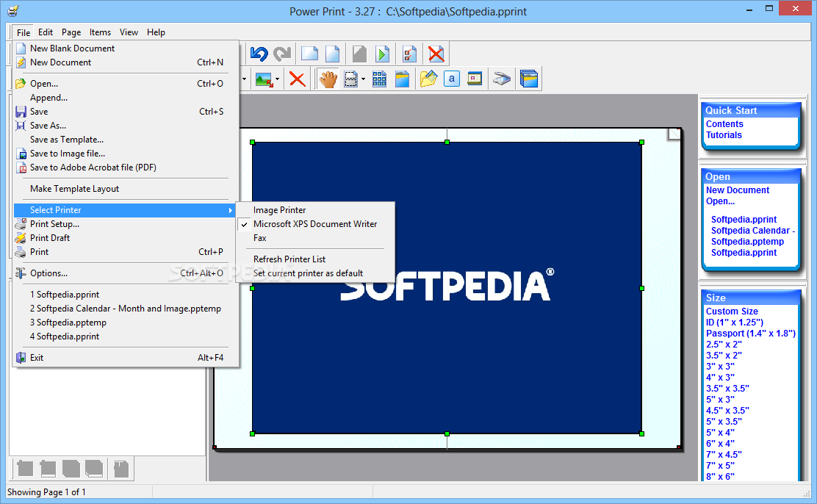Click the Power Print title bar app icon

click(x=12, y=10)
